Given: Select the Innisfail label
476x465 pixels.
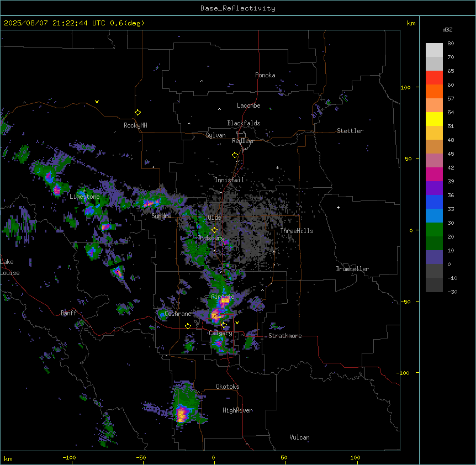Looking at the screenshot, I should tap(229, 180).
